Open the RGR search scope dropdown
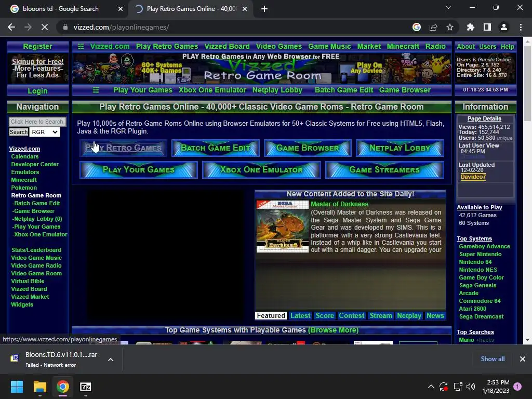This screenshot has height=399, width=532. [45, 132]
